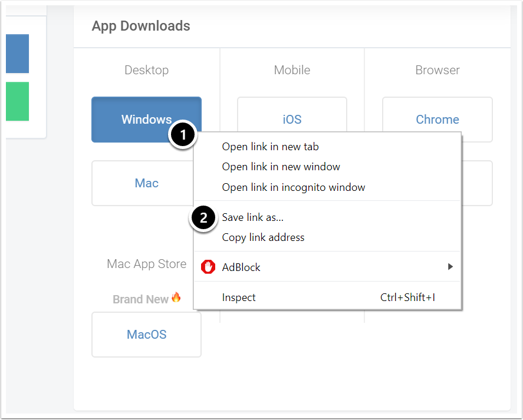Click the Ctrl+Shift+I shortcut text

click(x=407, y=297)
